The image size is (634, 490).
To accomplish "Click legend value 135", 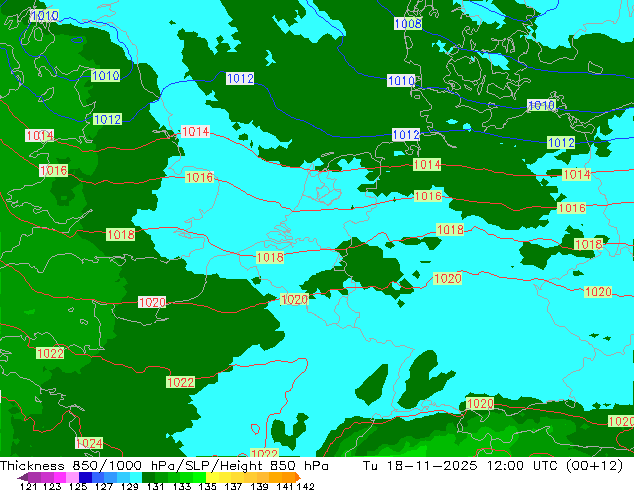I will (207, 486).
